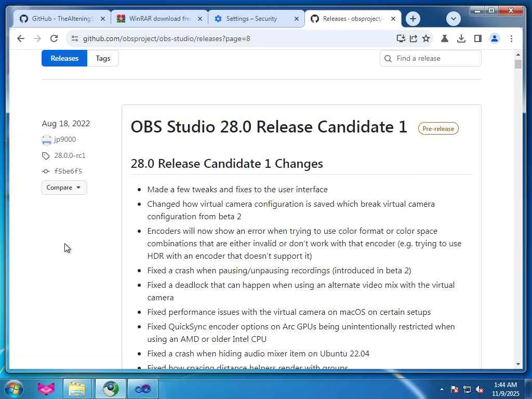
Task: View site information icon in address bar
Action: tap(75, 38)
